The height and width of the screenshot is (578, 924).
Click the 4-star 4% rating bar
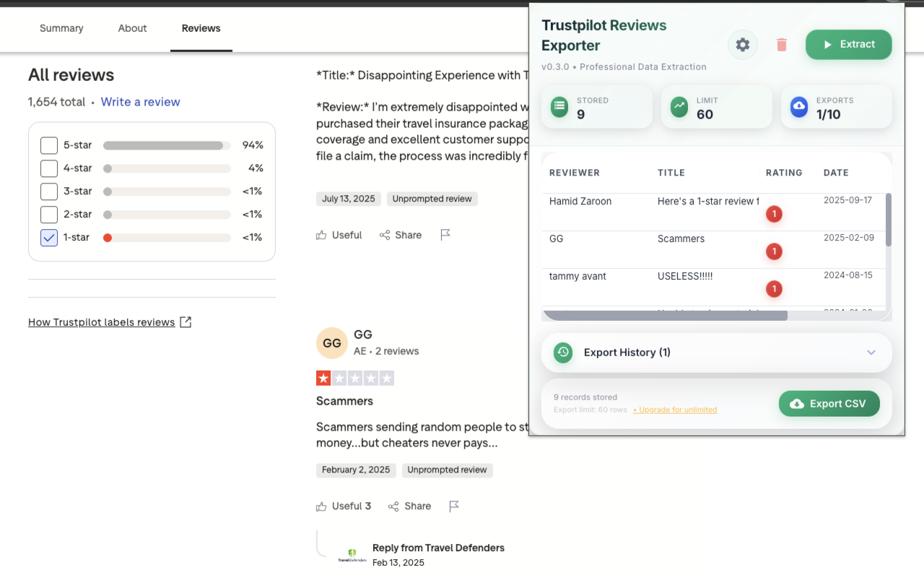click(x=167, y=168)
